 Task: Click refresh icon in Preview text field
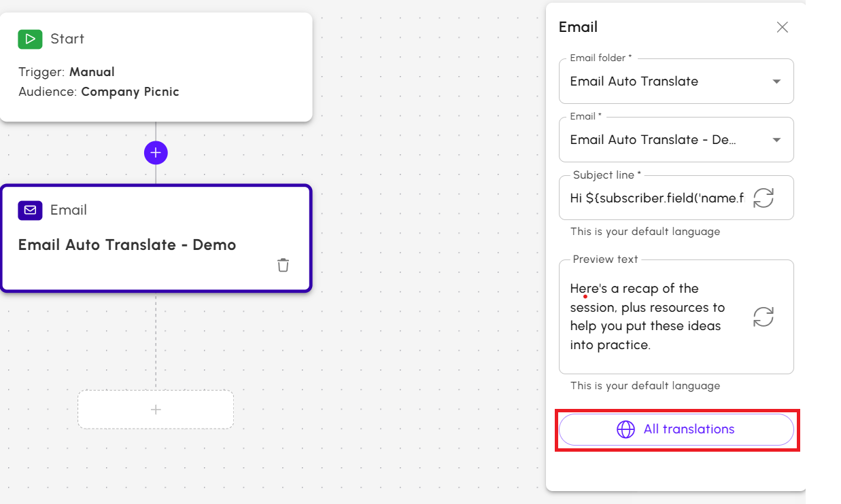(763, 317)
